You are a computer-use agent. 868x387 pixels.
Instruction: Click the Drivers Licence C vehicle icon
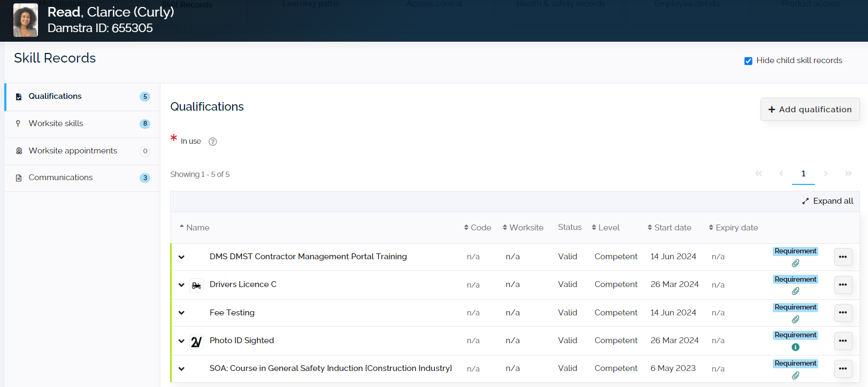tap(196, 285)
